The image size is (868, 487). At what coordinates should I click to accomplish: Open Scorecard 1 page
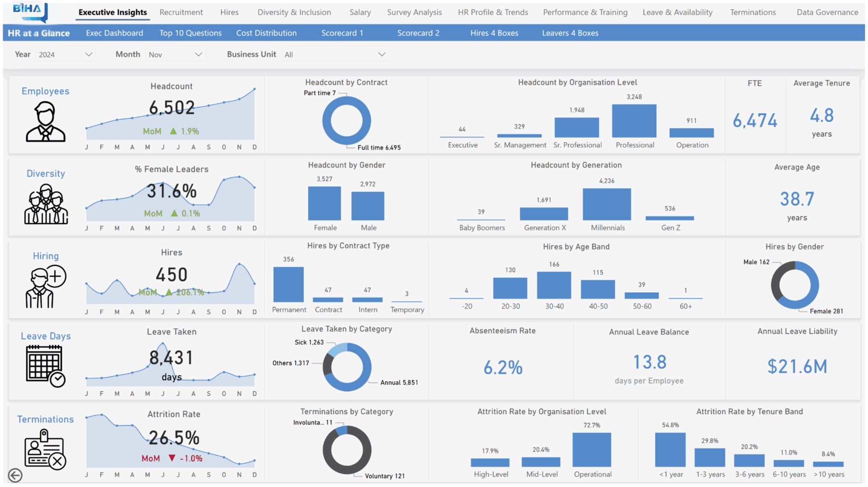[342, 33]
